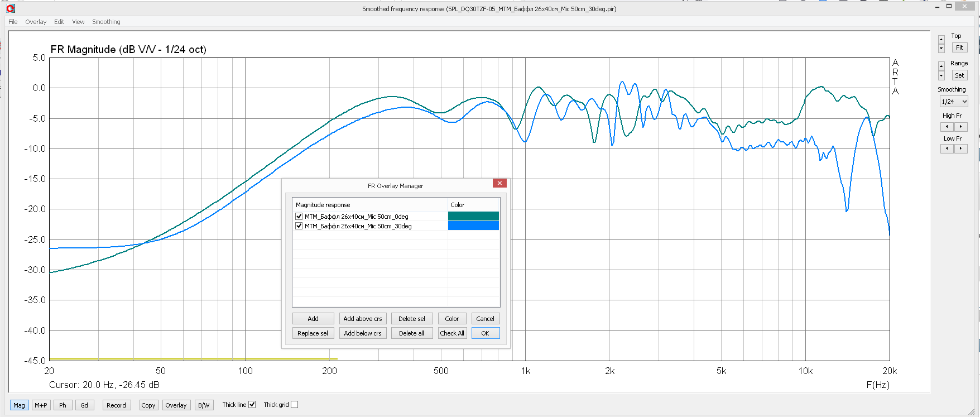Click Add below crs button

point(363,333)
